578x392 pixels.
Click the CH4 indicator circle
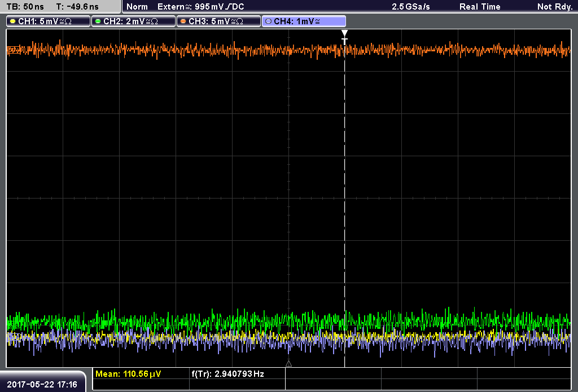[268, 21]
